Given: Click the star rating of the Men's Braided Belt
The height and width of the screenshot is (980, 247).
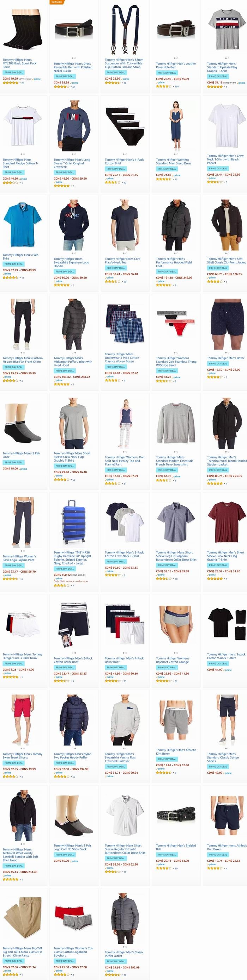Looking at the screenshot, I should [x=163, y=868].
